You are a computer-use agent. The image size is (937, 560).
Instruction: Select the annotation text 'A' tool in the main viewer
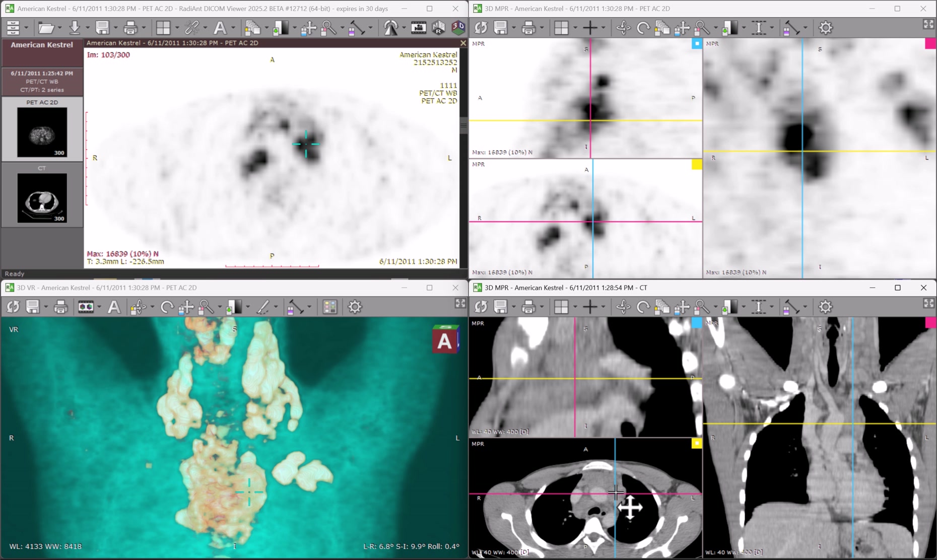tap(220, 28)
